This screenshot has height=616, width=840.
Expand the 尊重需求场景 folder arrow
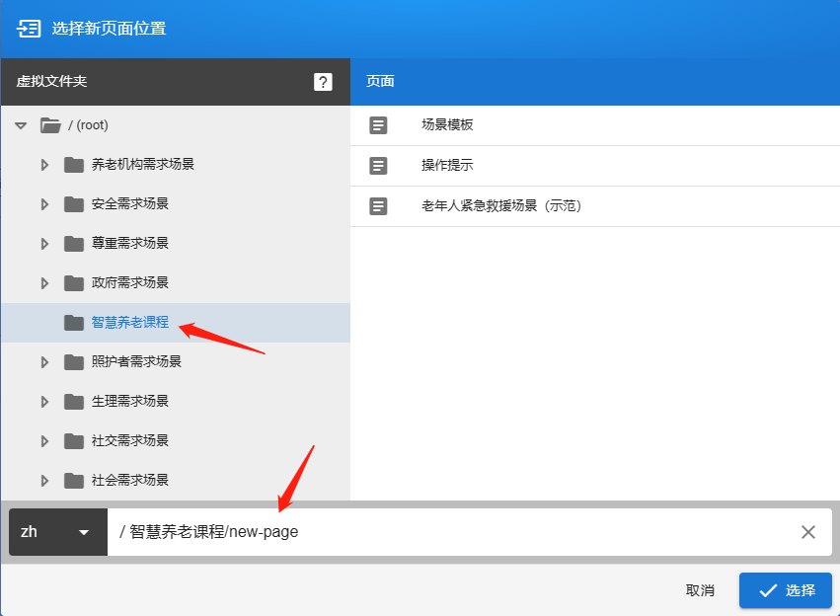click(x=44, y=244)
